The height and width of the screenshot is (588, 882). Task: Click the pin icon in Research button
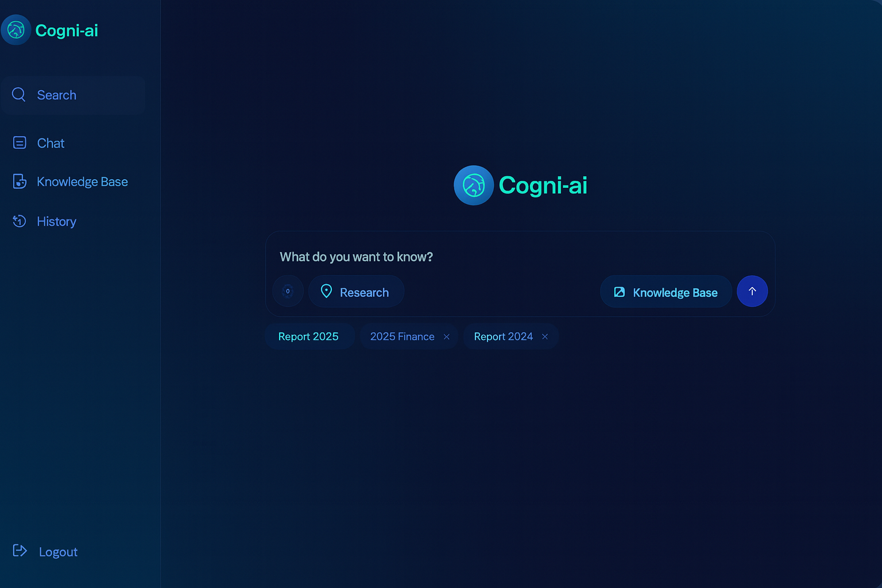326,291
